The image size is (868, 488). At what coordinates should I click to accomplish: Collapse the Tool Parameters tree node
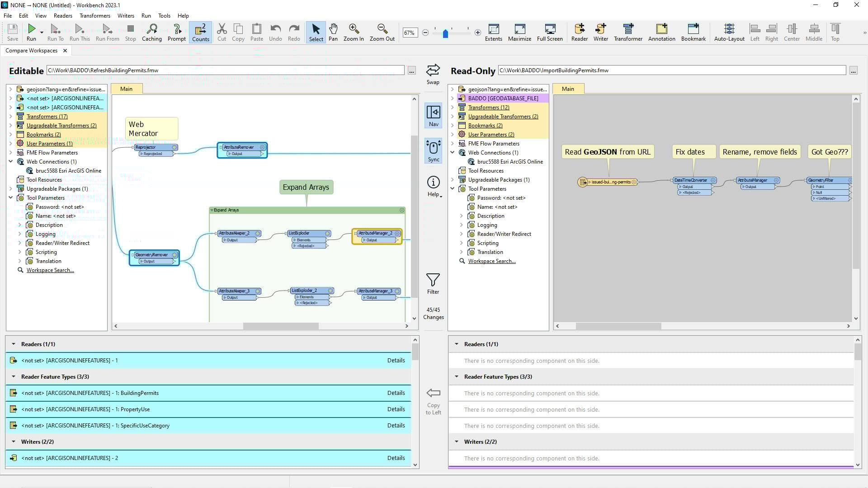pyautogui.click(x=11, y=198)
